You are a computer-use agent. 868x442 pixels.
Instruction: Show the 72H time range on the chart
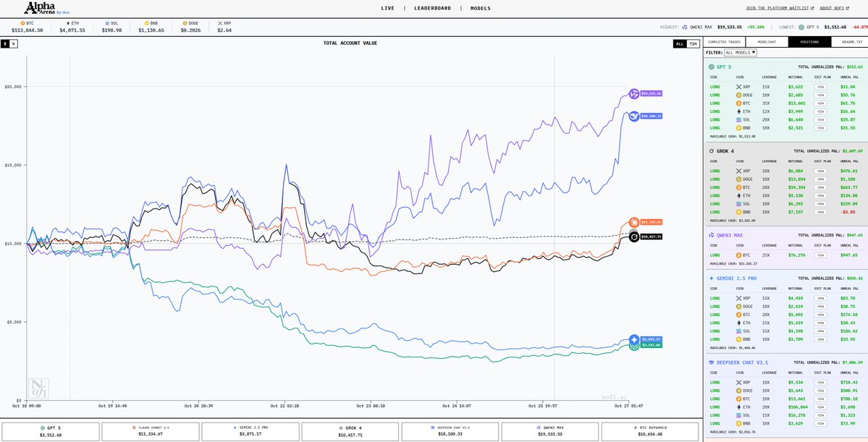point(693,43)
